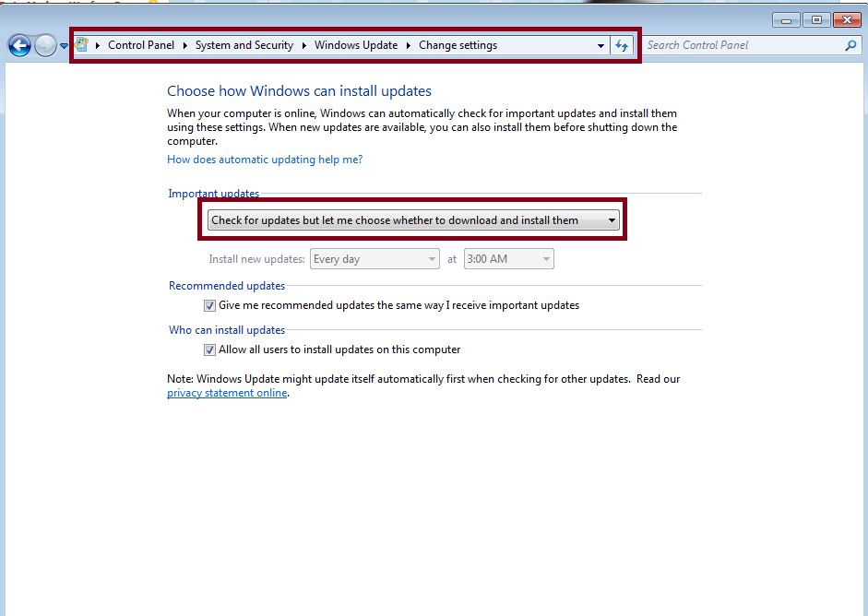The width and height of the screenshot is (868, 616).
Task: Open the recent pages dropdown arrow
Action: pos(64,46)
